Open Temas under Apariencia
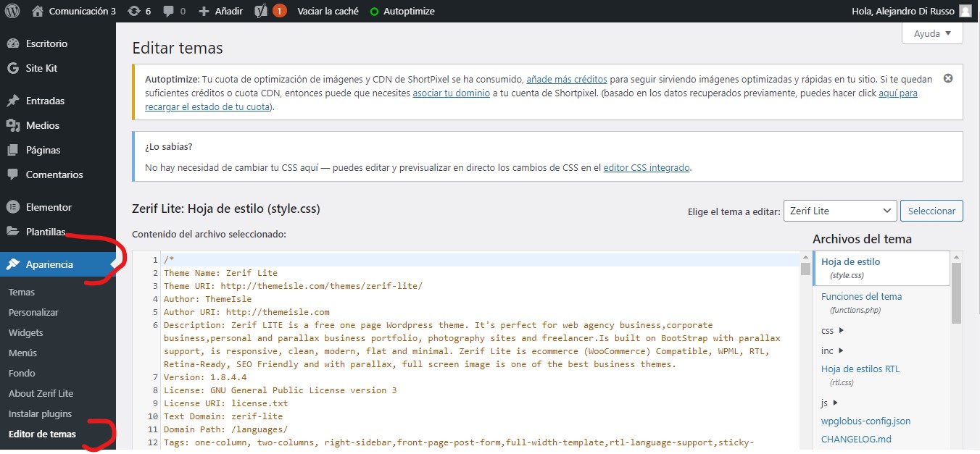This screenshot has height=454, width=980. point(22,292)
